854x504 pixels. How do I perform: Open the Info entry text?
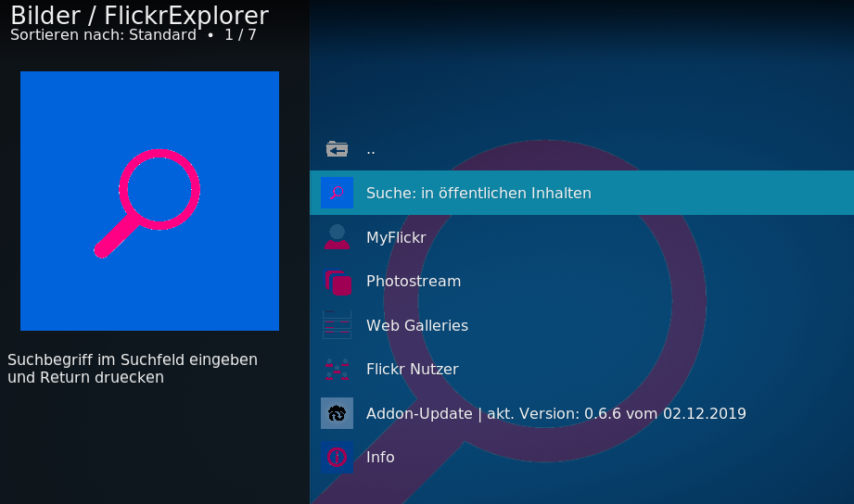point(380,457)
